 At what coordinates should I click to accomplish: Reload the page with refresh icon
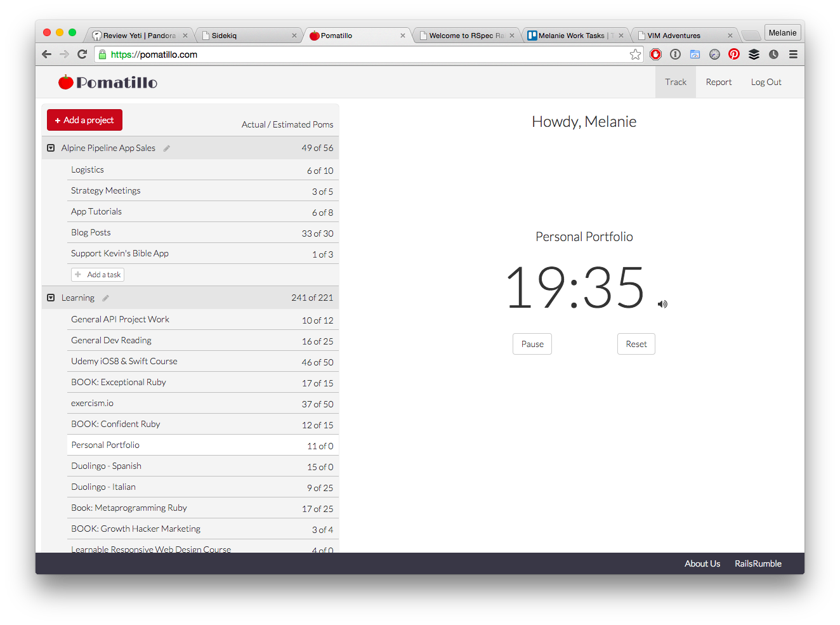[x=82, y=55]
